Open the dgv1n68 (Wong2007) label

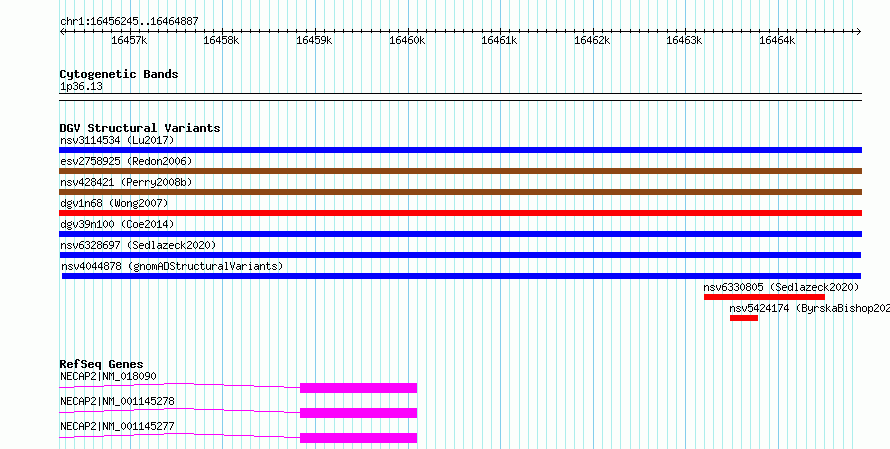[114, 203]
